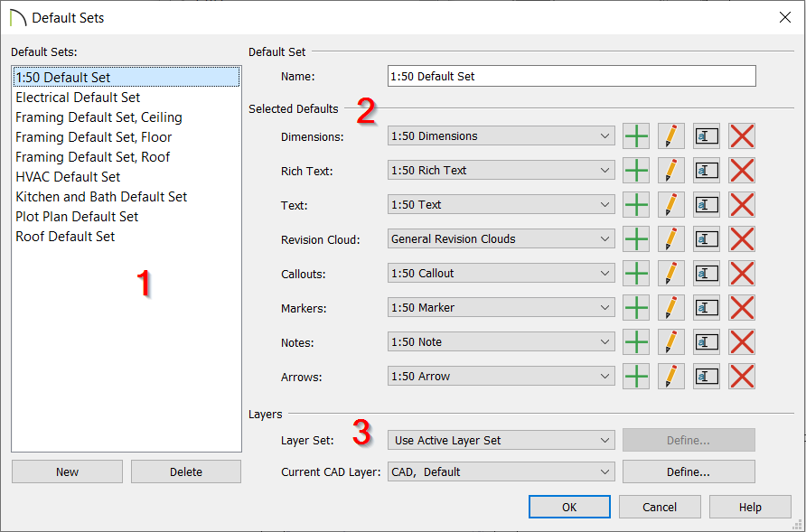Select Plot Plan Default Set

[x=127, y=217]
